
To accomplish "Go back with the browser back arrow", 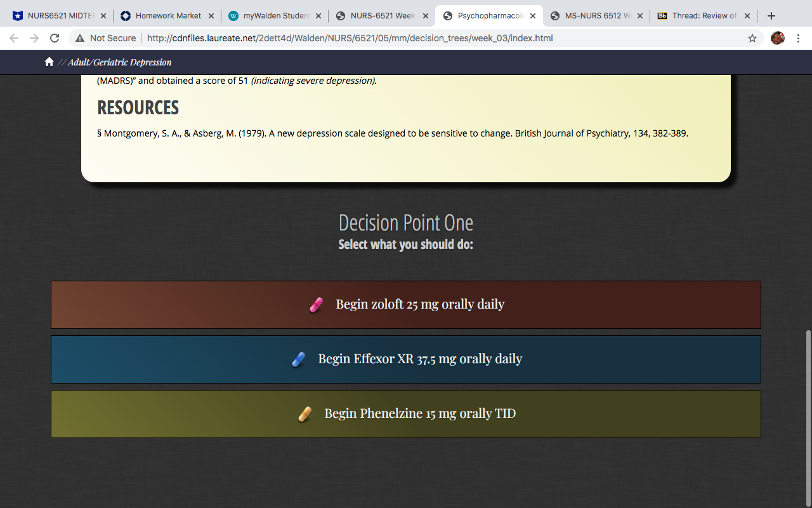I will pyautogui.click(x=14, y=38).
